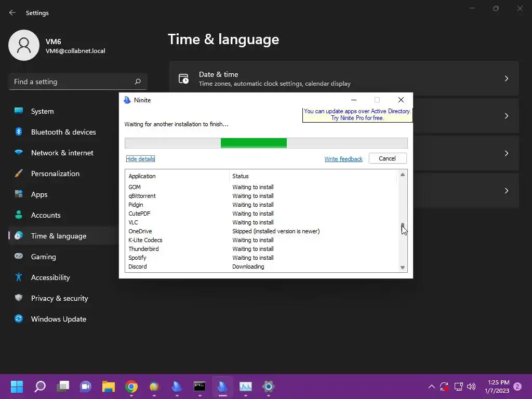Click network tray icon
Viewport: 532px width, 399px height.
(458, 386)
